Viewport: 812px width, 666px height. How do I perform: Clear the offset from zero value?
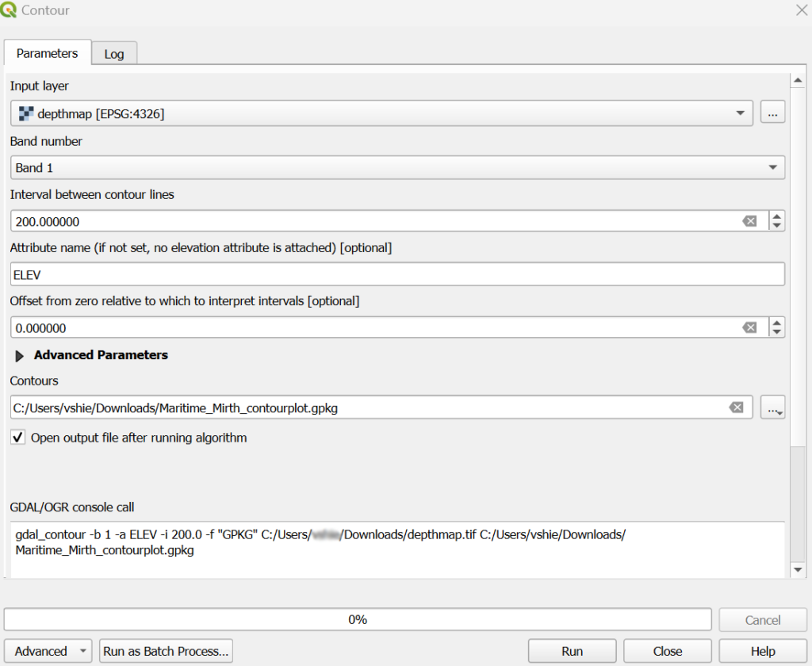click(749, 327)
